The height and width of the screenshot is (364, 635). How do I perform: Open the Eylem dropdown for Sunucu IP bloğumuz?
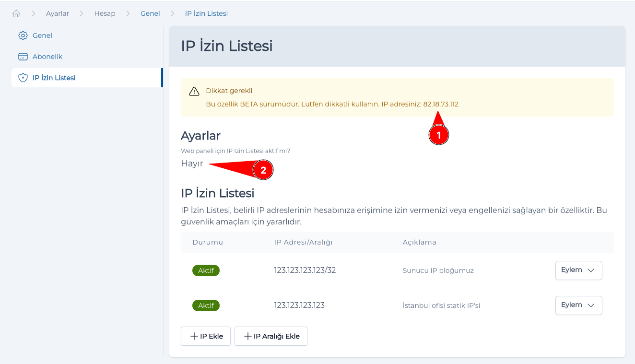pos(578,270)
